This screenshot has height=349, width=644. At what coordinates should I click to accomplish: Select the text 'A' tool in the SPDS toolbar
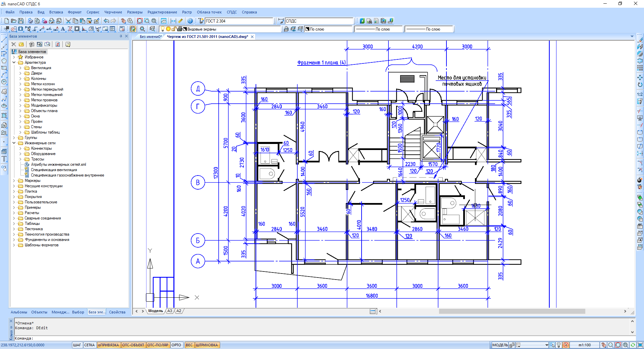point(63,29)
